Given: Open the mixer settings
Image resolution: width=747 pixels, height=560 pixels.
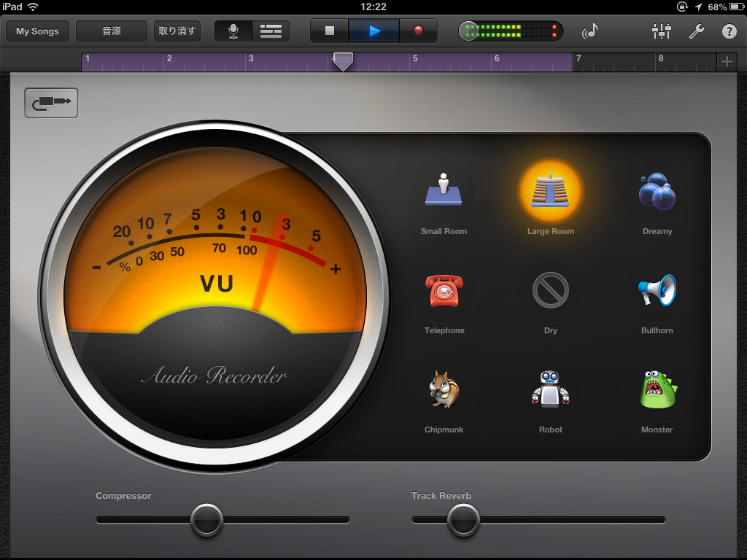Looking at the screenshot, I should pos(661,31).
